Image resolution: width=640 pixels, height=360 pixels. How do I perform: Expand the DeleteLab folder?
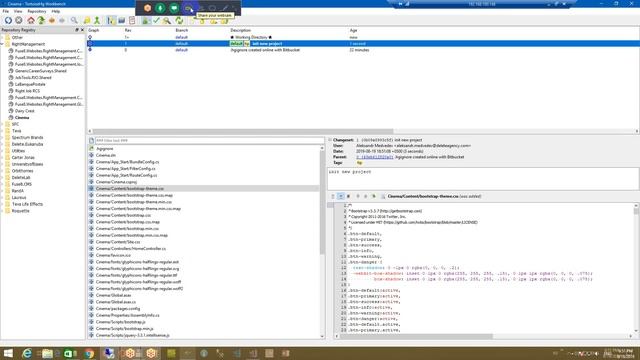click(2, 178)
